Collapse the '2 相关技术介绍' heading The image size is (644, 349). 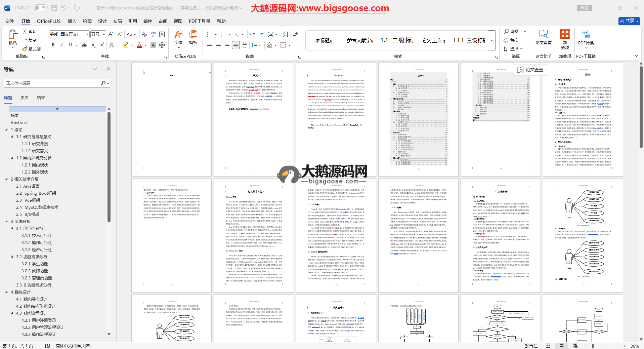(7, 179)
